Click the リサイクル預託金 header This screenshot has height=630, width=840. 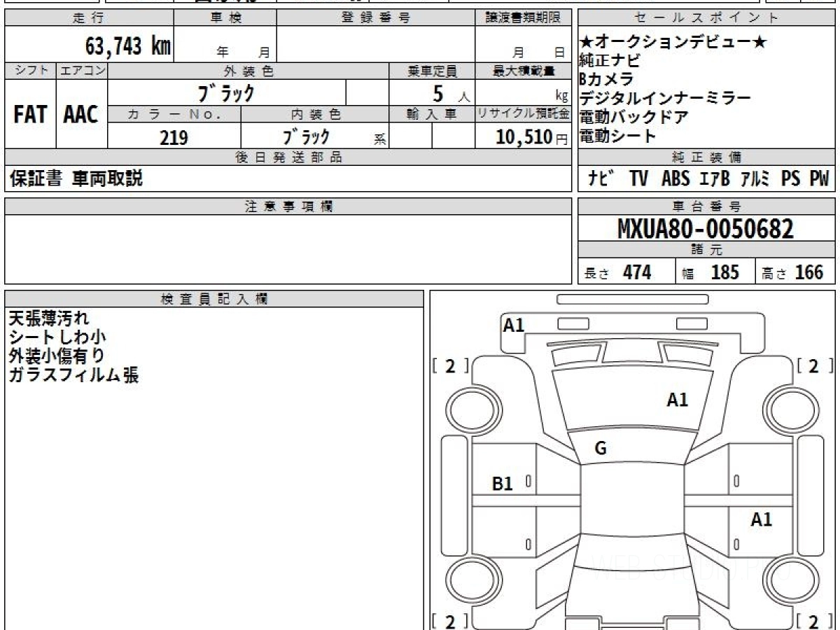523,114
